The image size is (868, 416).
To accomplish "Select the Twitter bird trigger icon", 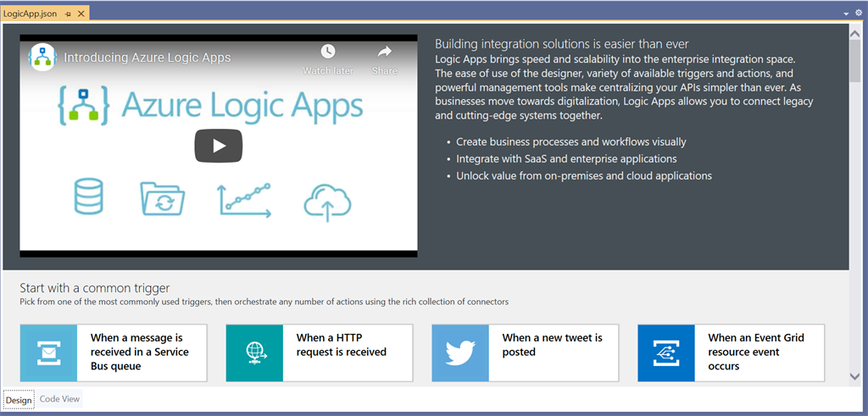I will pos(460,353).
